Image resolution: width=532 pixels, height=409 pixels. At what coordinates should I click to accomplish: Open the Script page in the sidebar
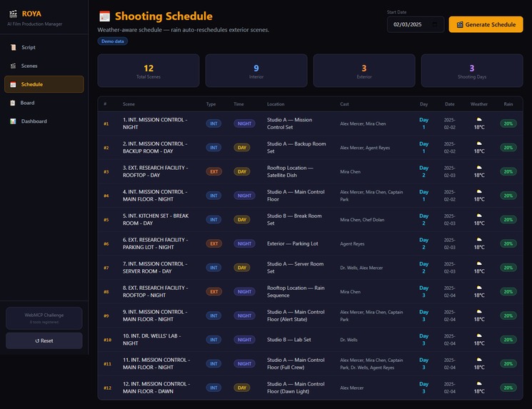click(x=44, y=48)
